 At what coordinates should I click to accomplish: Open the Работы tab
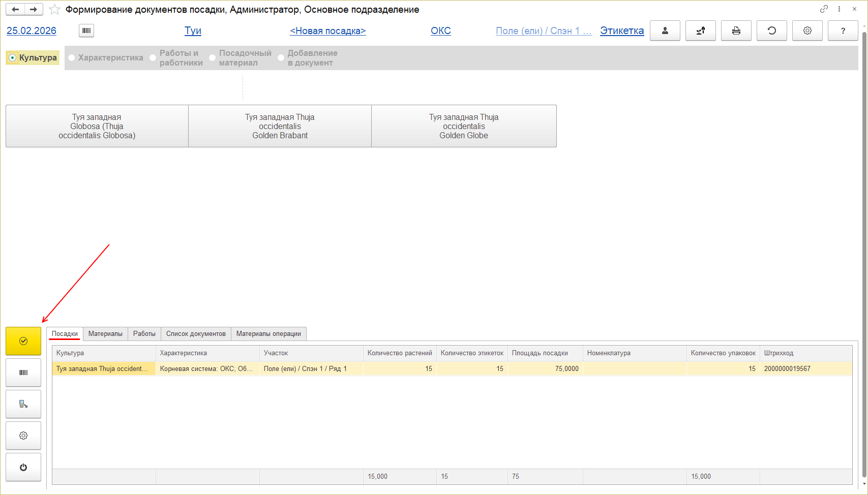tap(144, 333)
